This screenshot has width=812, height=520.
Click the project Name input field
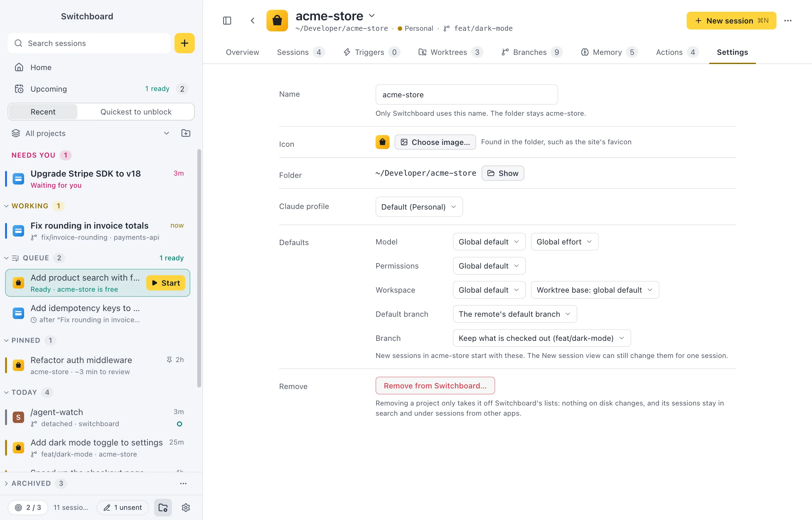[x=467, y=94]
